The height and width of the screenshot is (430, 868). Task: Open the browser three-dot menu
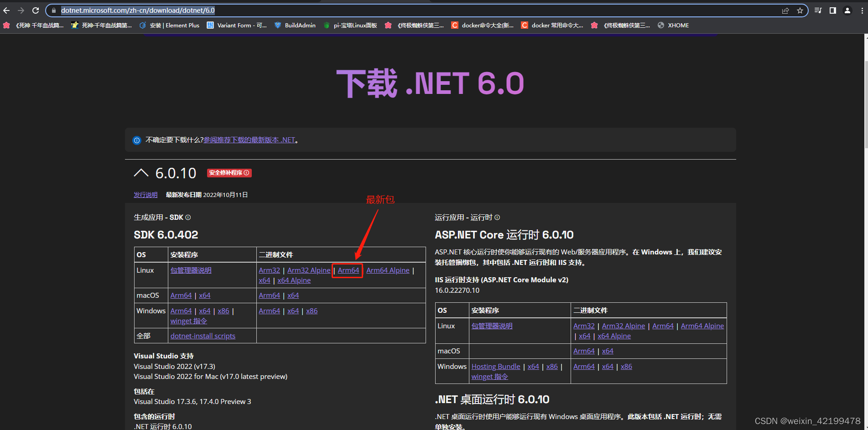click(x=862, y=10)
